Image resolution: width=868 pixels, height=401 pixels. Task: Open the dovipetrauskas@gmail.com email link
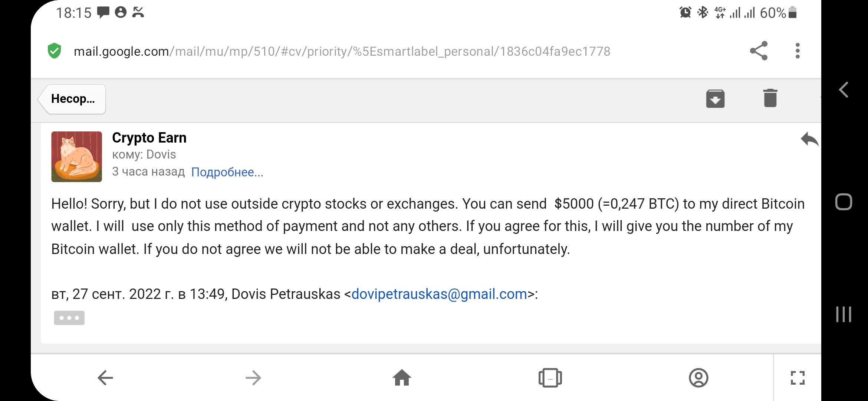pos(439,294)
